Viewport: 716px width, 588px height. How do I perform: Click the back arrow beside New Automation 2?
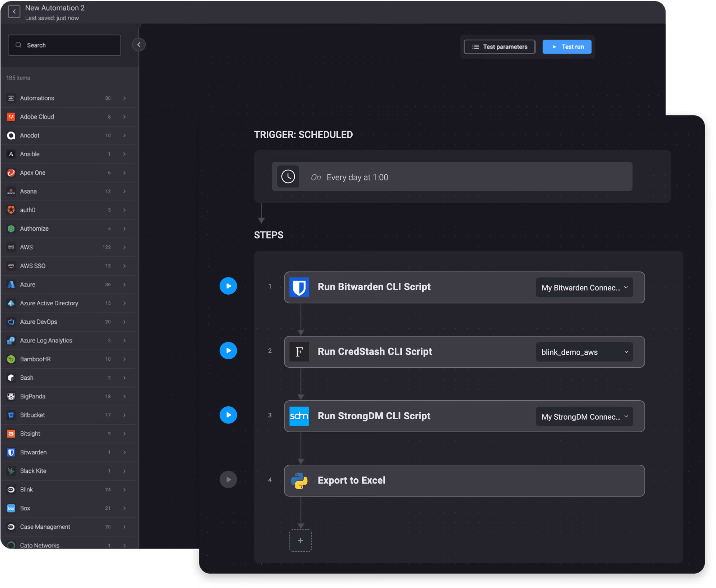(x=14, y=12)
